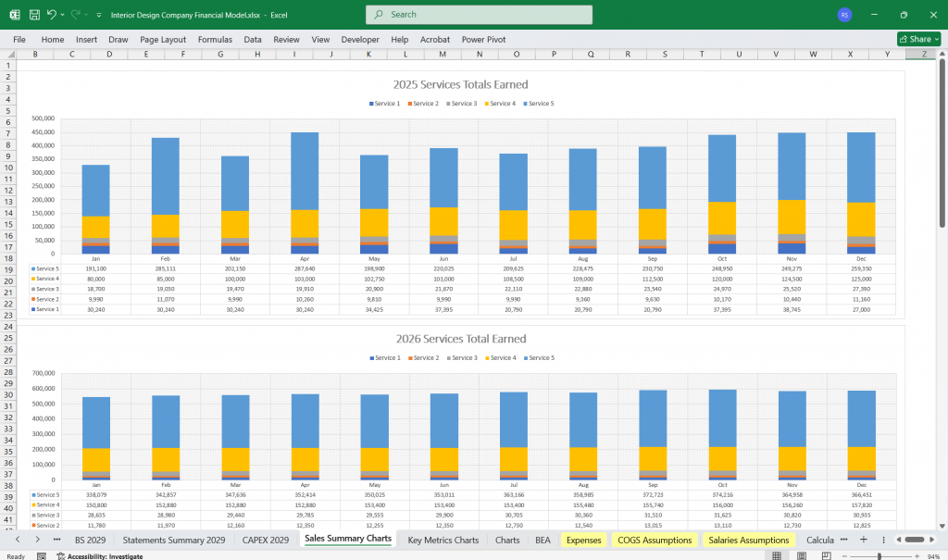
Task: Open Customize Quick Access Toolbar dropdown
Action: coord(98,15)
